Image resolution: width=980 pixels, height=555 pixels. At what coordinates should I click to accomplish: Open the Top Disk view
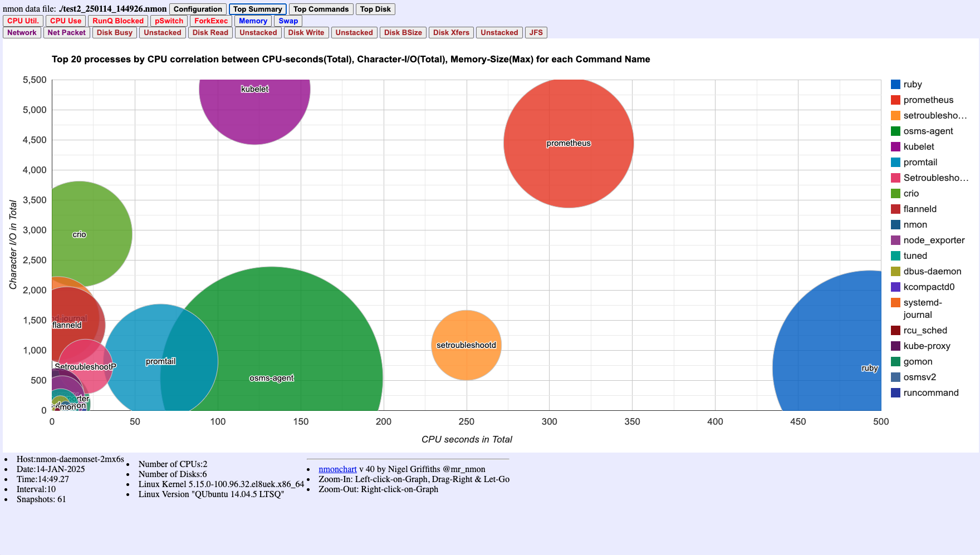pyautogui.click(x=375, y=9)
